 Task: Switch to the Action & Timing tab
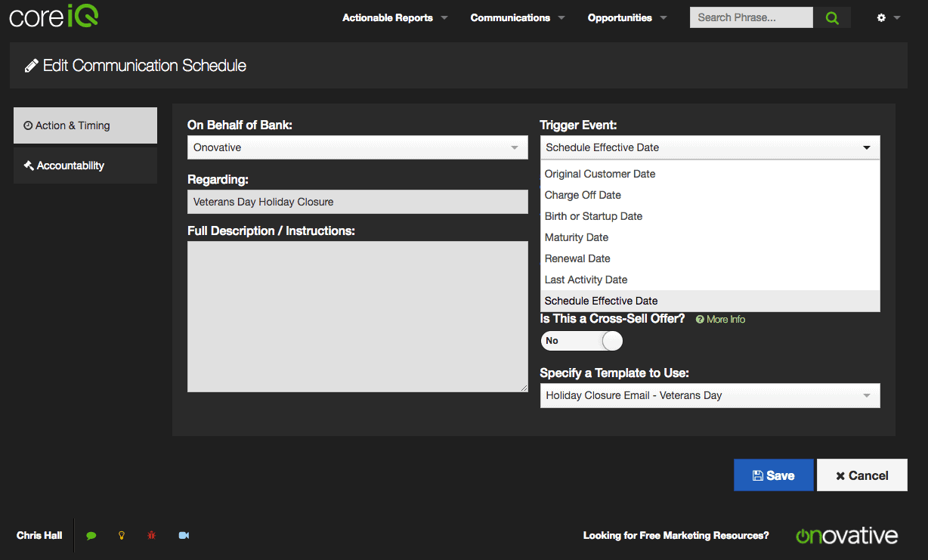[x=85, y=125]
